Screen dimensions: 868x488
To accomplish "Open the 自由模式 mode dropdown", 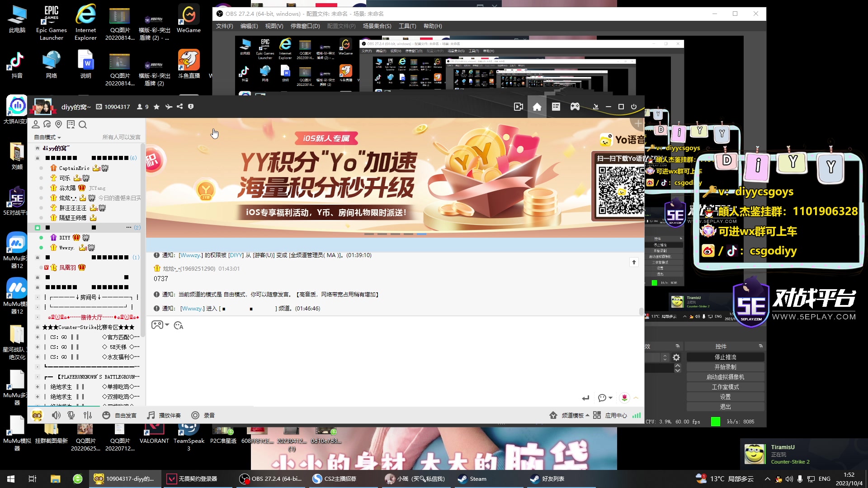I will pos(47,137).
